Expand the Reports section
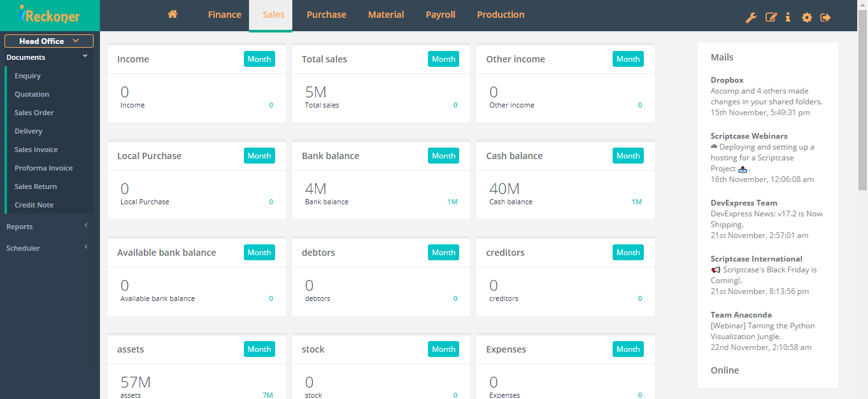Viewport: 868px width, 399px height. pyautogui.click(x=45, y=226)
